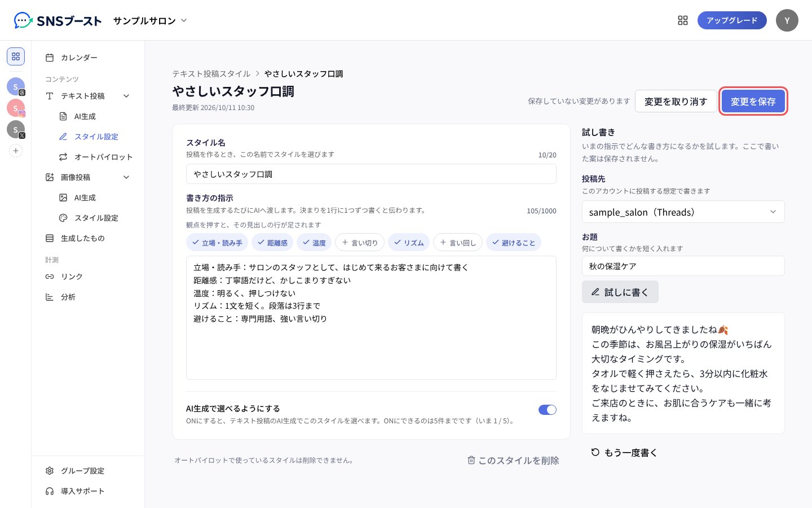Screen dimensions: 812x508
Task: Toggle the 温度 chip
Action: tap(314, 243)
